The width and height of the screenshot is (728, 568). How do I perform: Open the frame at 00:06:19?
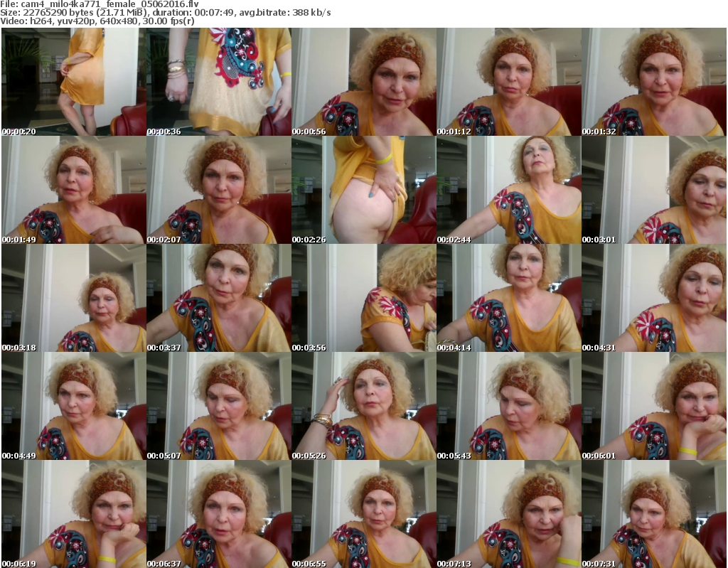coord(74,514)
